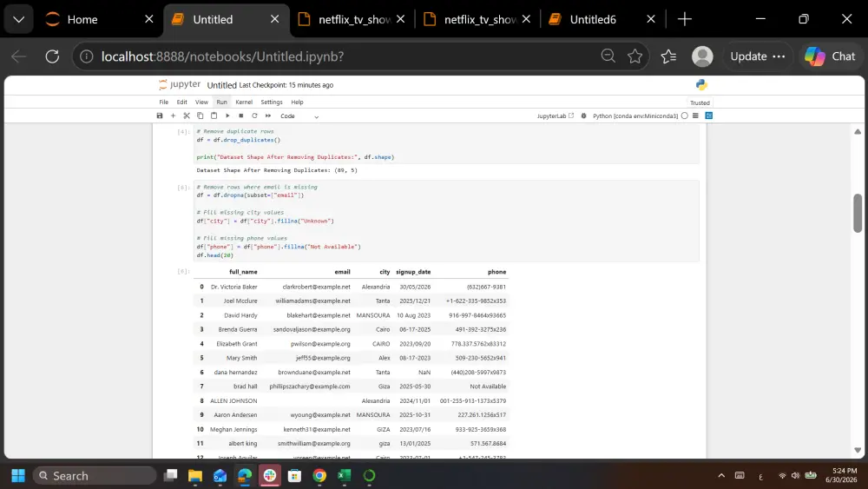Open the Windows Start menu
This screenshot has height=489, width=868.
[18, 476]
